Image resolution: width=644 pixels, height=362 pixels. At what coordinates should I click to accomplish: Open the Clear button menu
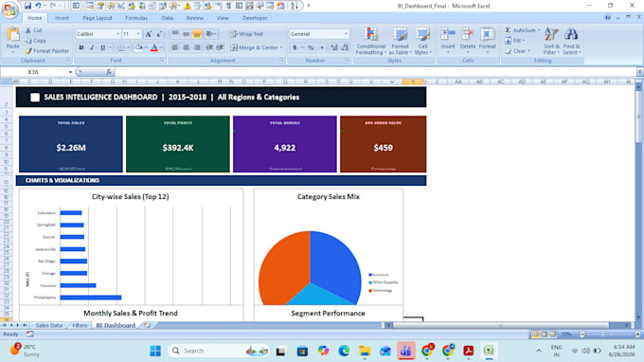coord(517,51)
